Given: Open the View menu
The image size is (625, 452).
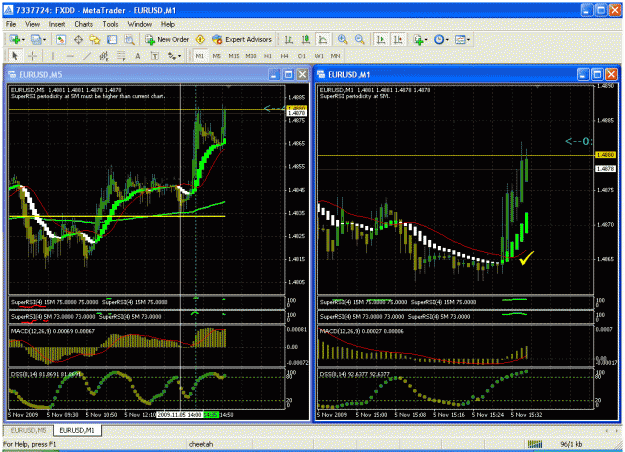Looking at the screenshot, I should (x=32, y=24).
